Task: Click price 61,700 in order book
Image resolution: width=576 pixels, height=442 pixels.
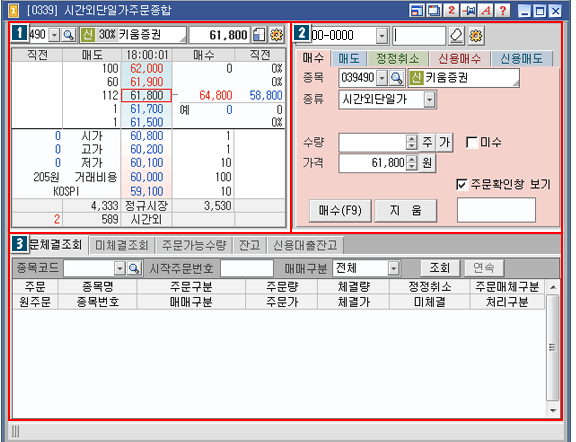Action: [147, 109]
